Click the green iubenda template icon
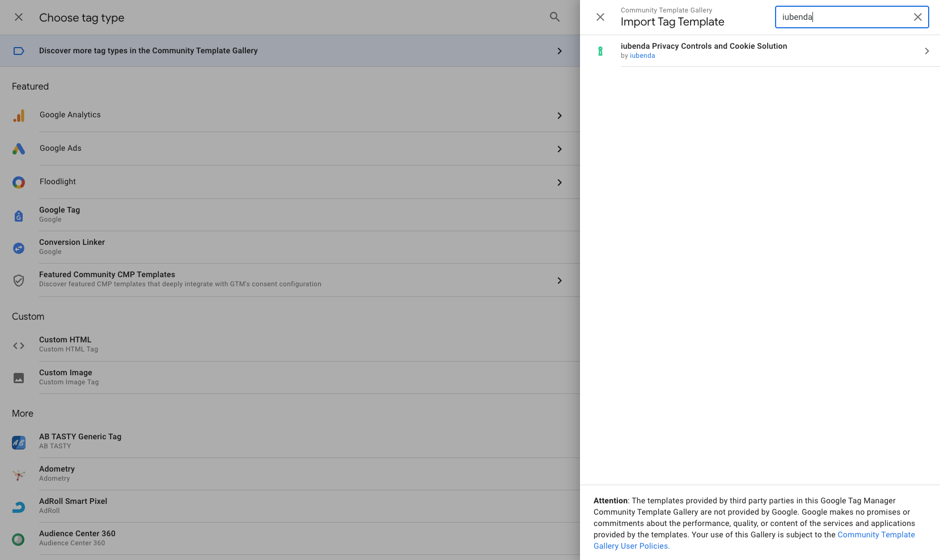Viewport: 940px width, 560px height. pos(600,51)
